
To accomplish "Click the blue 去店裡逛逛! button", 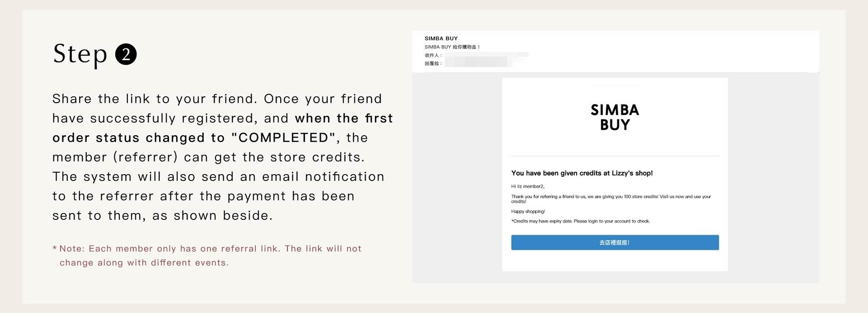I will (615, 242).
